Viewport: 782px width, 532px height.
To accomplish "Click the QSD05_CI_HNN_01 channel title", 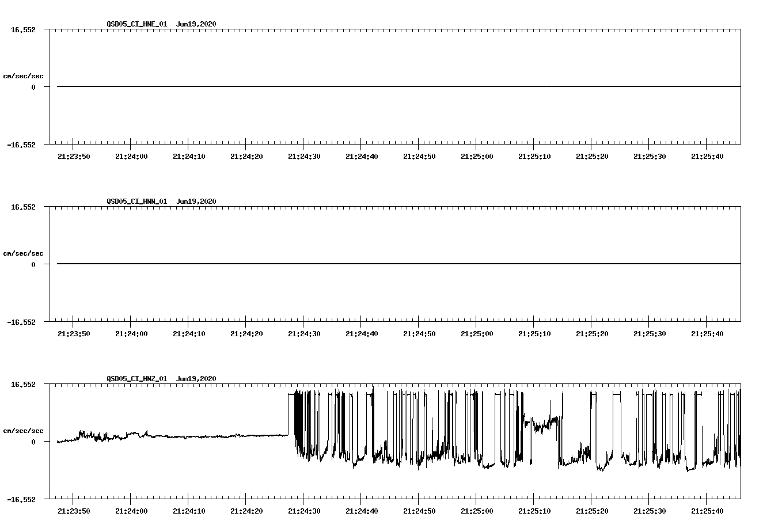I will (x=137, y=202).
